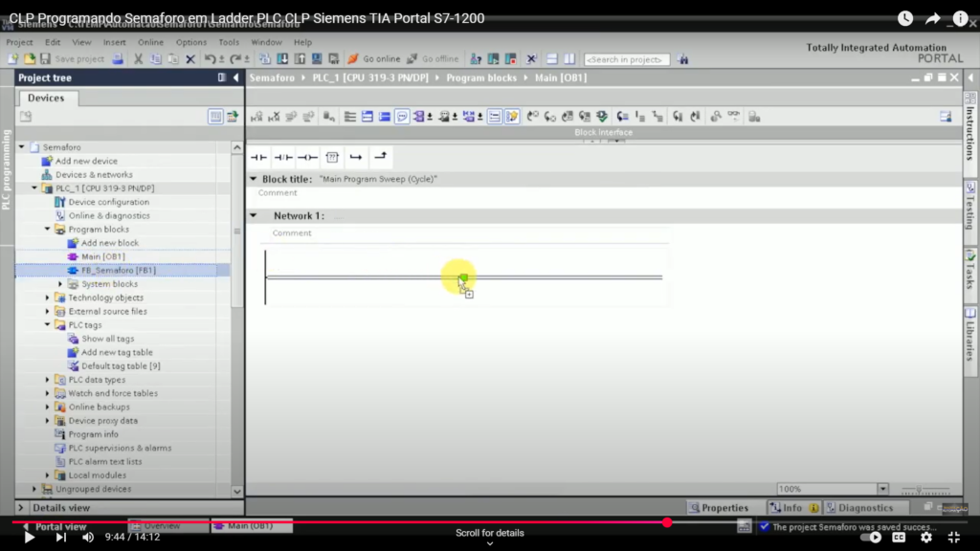Click the Main (OB1) taskbar tab
Image resolution: width=980 pixels, height=551 pixels.
[251, 526]
